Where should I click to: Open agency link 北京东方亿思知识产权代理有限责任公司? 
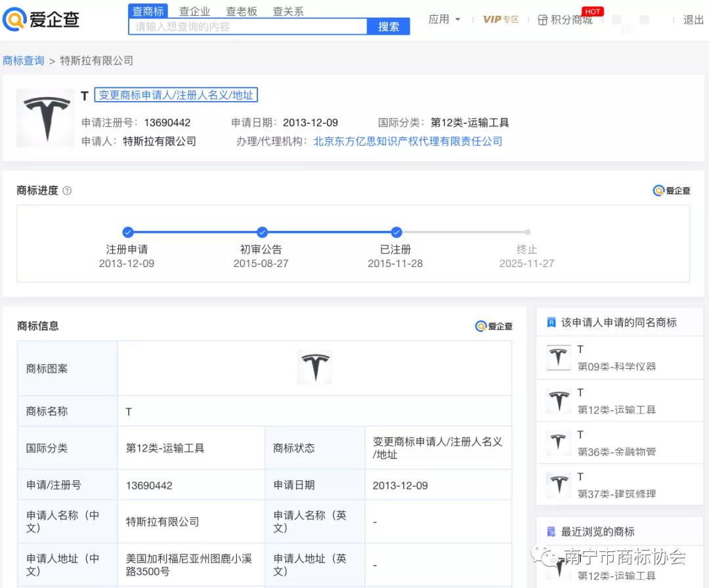pyautogui.click(x=408, y=142)
